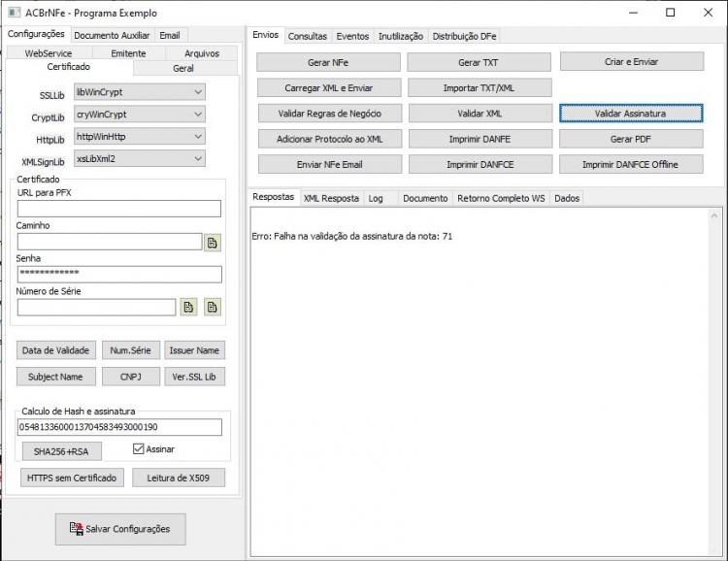Open the XMLSignLib dropdown
Image resolution: width=728 pixels, height=561 pixels.
(x=139, y=159)
